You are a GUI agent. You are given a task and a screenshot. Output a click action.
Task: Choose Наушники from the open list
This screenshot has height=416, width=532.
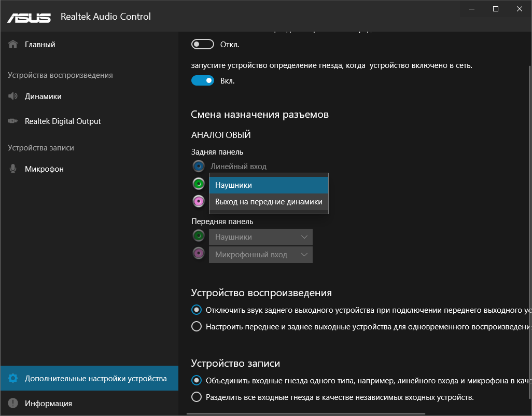(269, 185)
